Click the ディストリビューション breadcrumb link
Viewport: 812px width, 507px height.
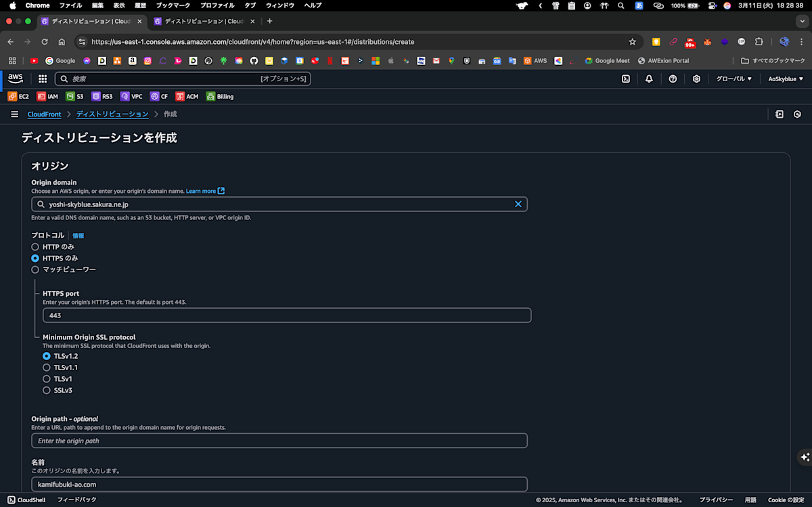(112, 114)
